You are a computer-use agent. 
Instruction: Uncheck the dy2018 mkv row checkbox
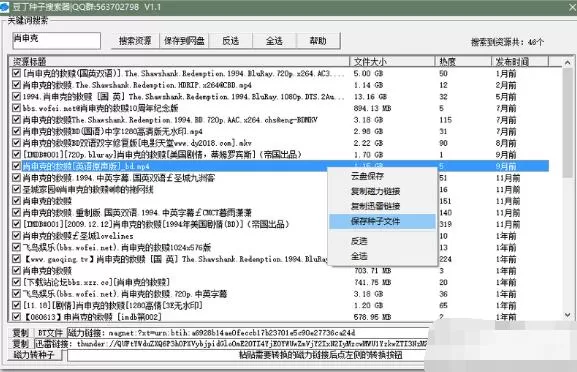coord(16,143)
